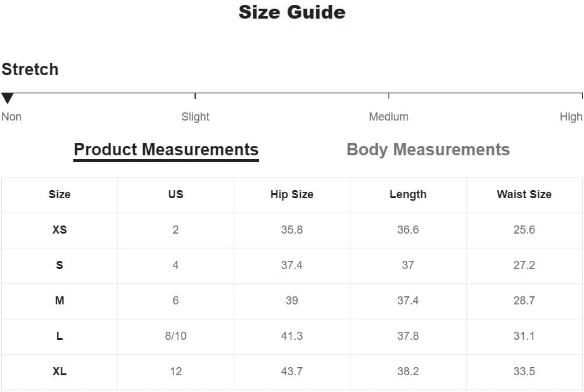Image resolution: width=584 pixels, height=392 pixels.
Task: Click the Waist Size column header
Action: 524,194
